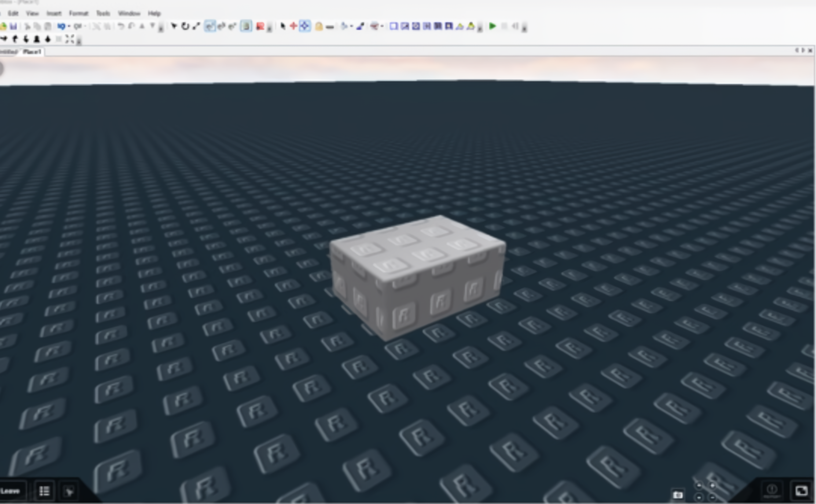This screenshot has width=816, height=504.
Task: Open the Edit menu
Action: coord(13,13)
